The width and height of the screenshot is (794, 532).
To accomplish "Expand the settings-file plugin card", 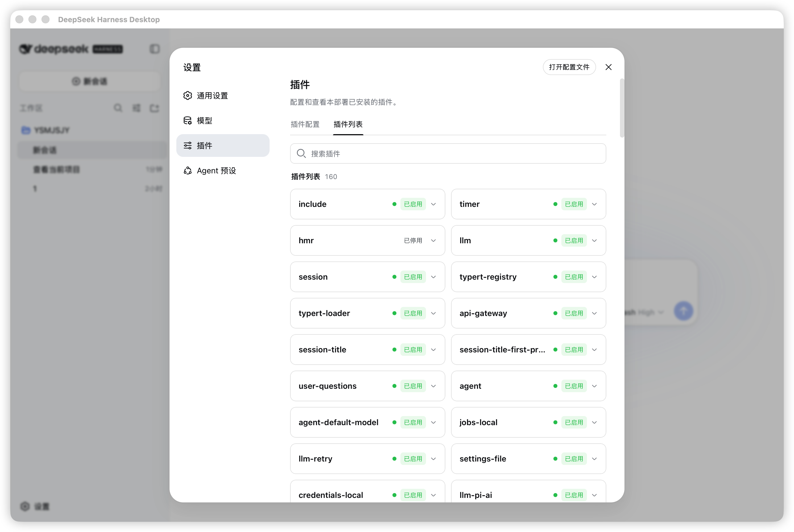I will click(594, 459).
